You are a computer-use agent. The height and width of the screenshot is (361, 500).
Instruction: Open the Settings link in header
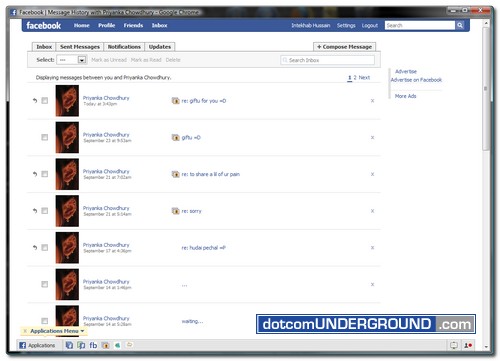[346, 25]
